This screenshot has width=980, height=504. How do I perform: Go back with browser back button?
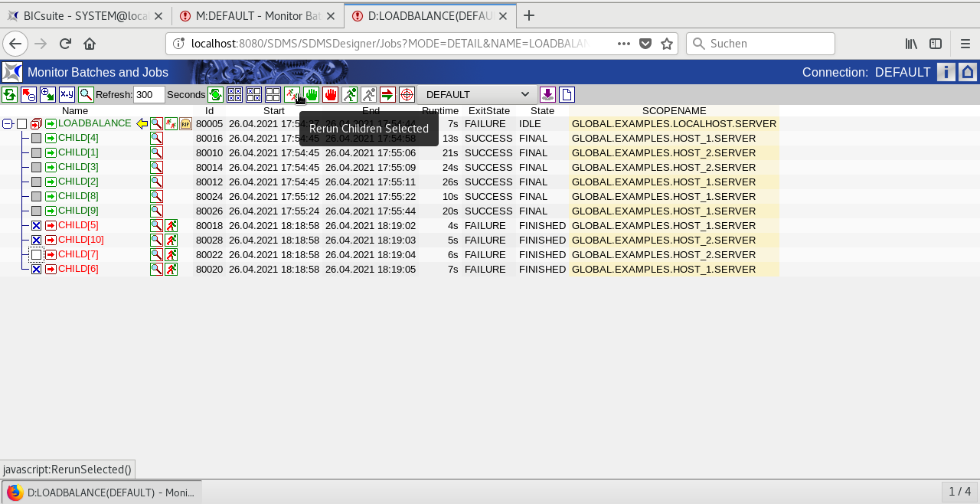click(15, 44)
